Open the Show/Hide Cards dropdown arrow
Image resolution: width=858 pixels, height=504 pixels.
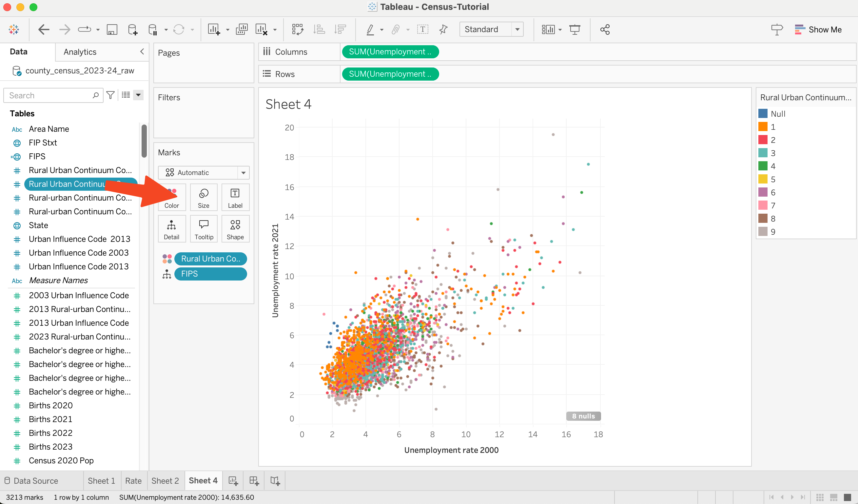[560, 29]
